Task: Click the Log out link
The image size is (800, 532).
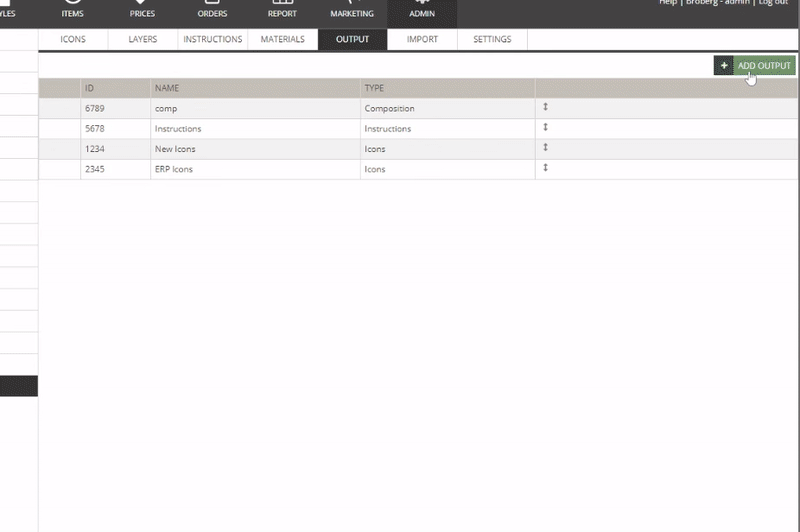Action: coord(773,3)
